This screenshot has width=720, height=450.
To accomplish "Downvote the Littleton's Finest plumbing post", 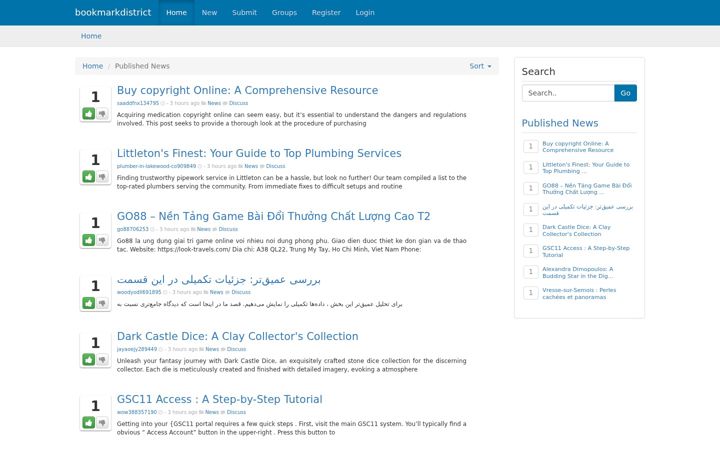I will click(x=102, y=176).
